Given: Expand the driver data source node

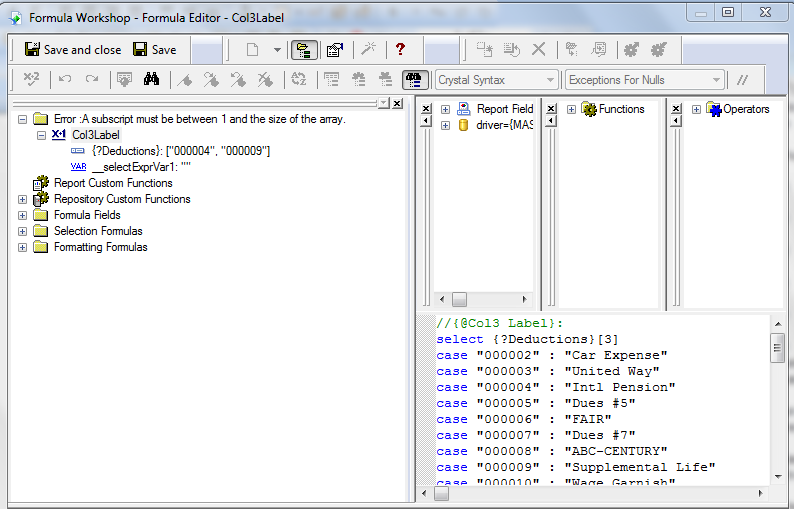Looking at the screenshot, I should tap(445, 125).
